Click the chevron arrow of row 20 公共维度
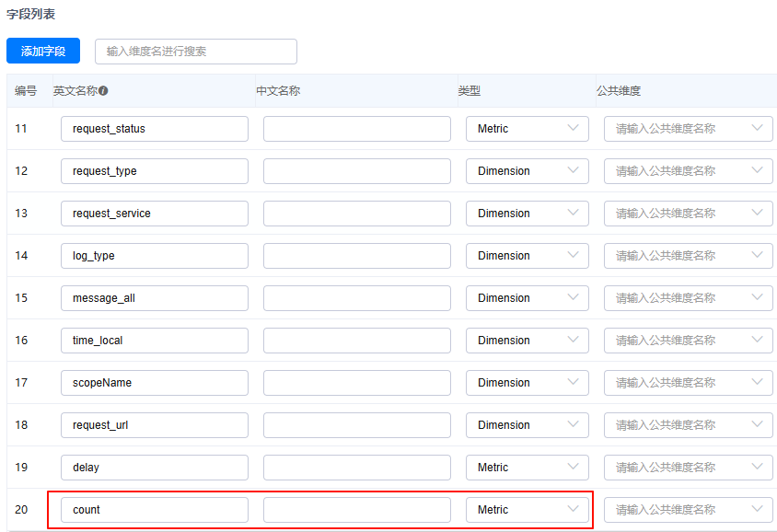This screenshot has height=532, width=777. [x=758, y=510]
